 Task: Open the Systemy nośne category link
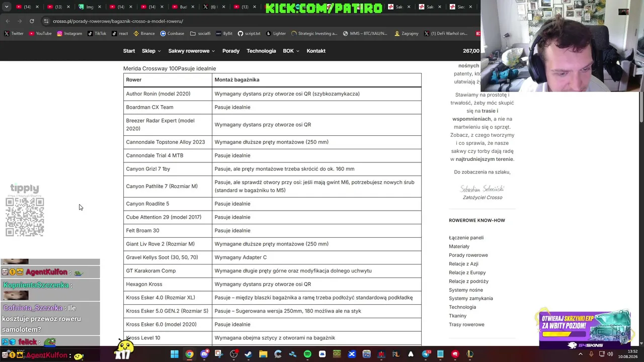point(465,290)
